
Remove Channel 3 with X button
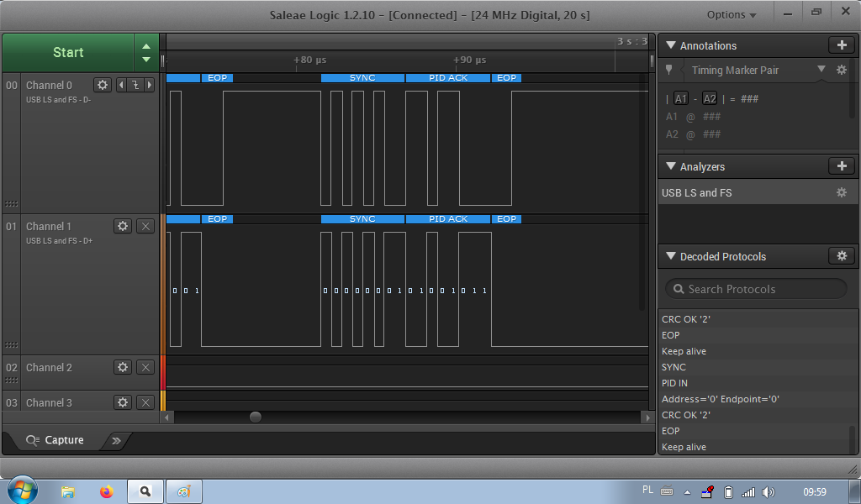point(145,402)
